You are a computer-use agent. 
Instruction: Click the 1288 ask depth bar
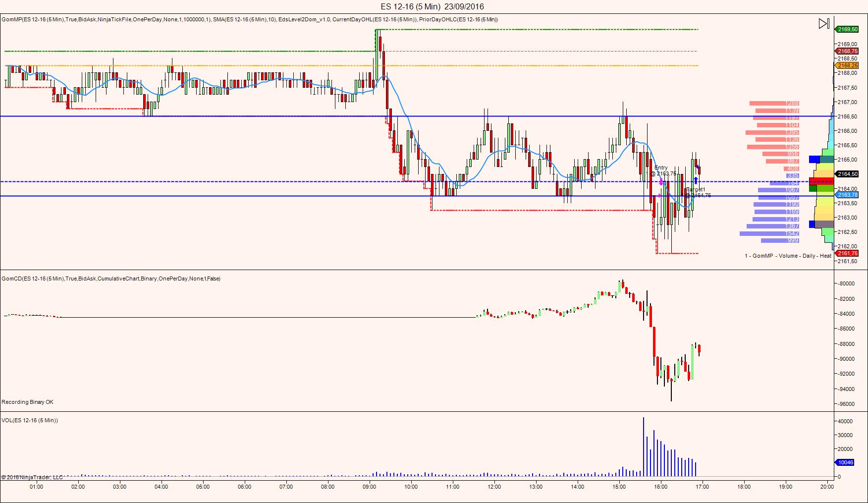(774, 103)
